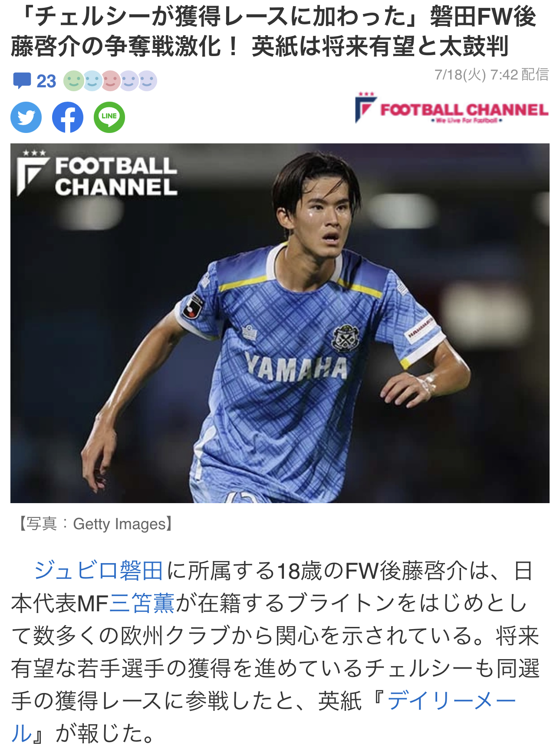Click the Football Channel watermark on the photo
This screenshot has height=756, width=560.
(x=97, y=173)
